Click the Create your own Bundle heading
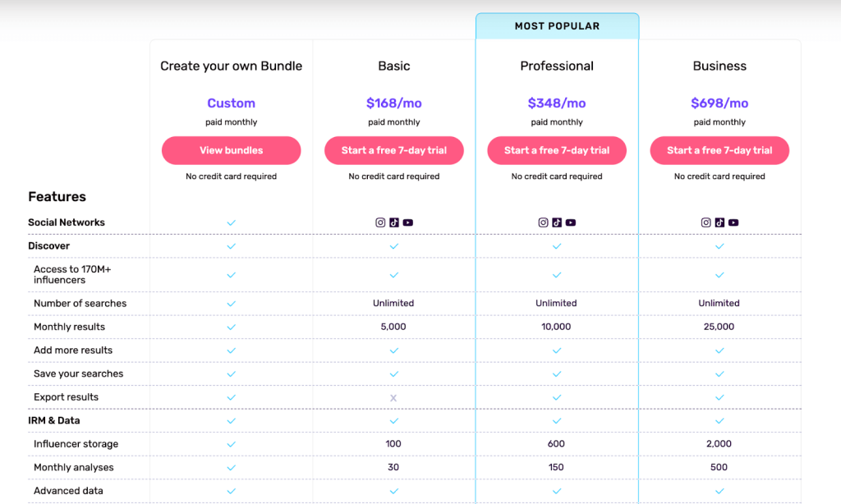 tap(231, 66)
